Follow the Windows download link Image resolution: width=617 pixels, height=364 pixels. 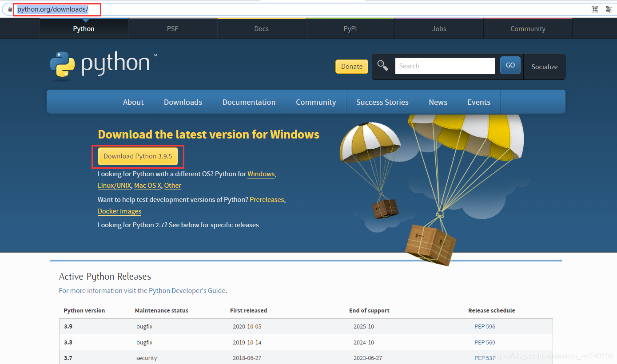(x=261, y=174)
